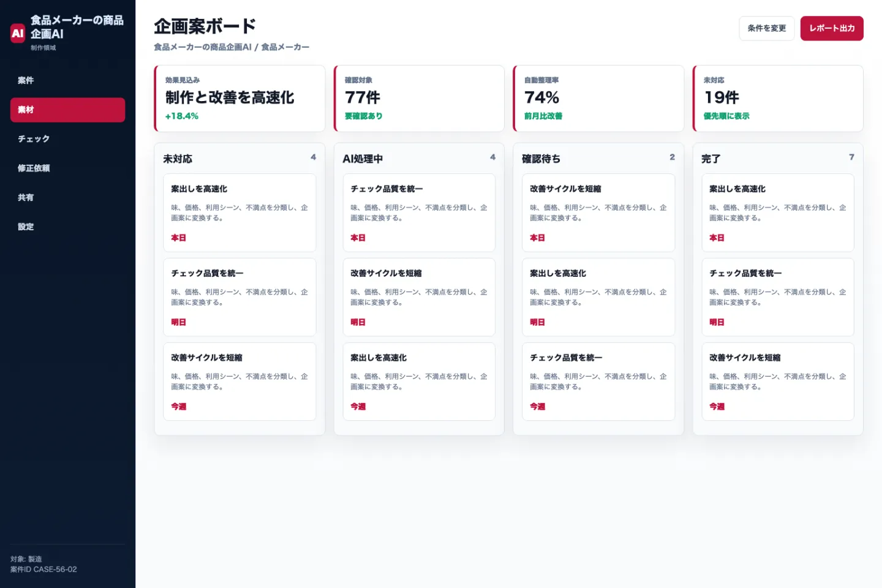This screenshot has width=882, height=588.
Task: Select the 効果見込み summary card
Action: [239, 98]
